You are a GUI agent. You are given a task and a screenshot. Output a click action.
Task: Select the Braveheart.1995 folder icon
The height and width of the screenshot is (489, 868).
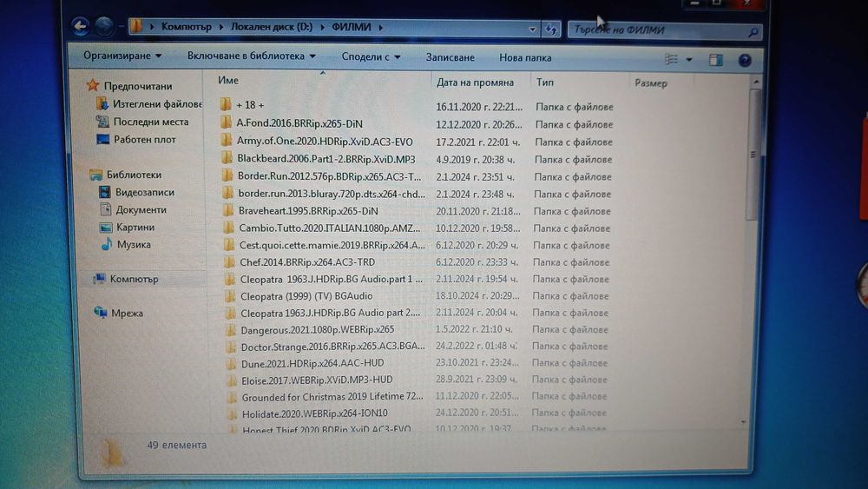228,210
